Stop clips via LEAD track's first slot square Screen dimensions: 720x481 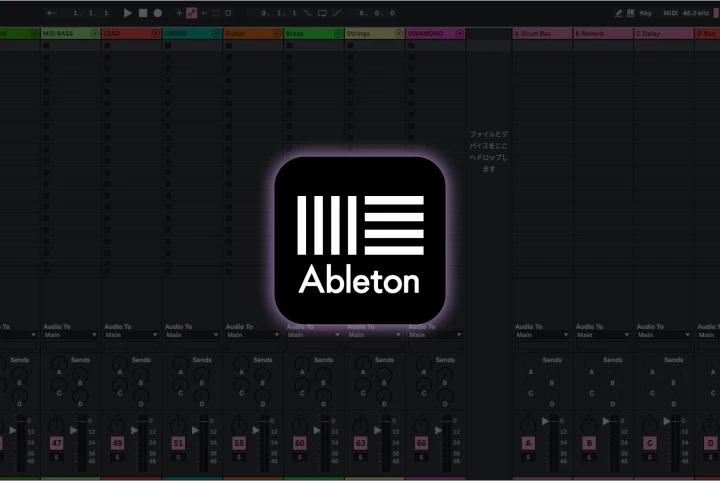107,46
